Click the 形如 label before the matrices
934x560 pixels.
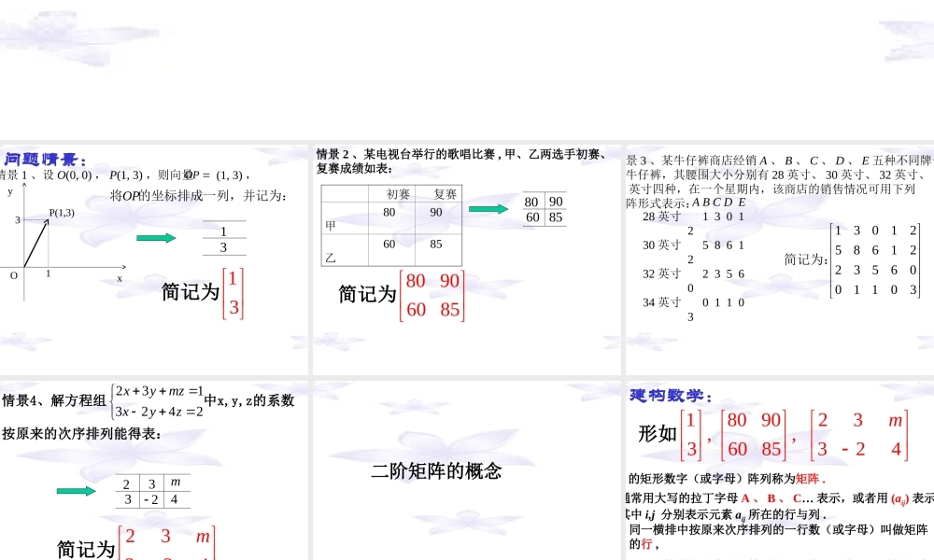[x=658, y=434]
